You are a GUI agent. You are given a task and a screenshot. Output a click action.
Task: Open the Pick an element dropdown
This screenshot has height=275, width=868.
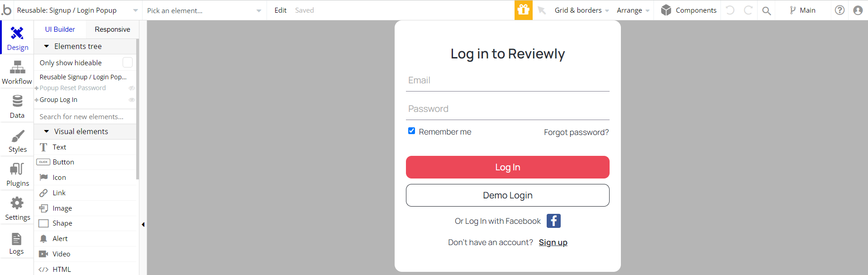point(204,10)
